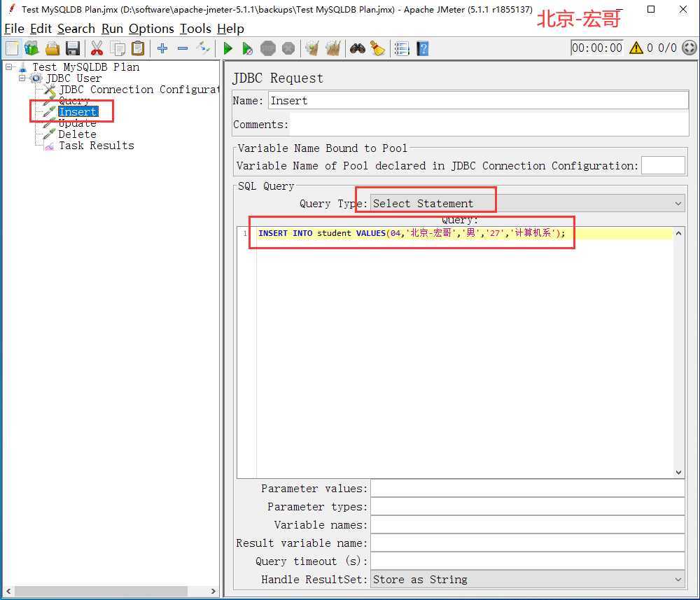700x600 pixels.
Task: Collapse the JDBC User thread group
Action: pos(22,78)
